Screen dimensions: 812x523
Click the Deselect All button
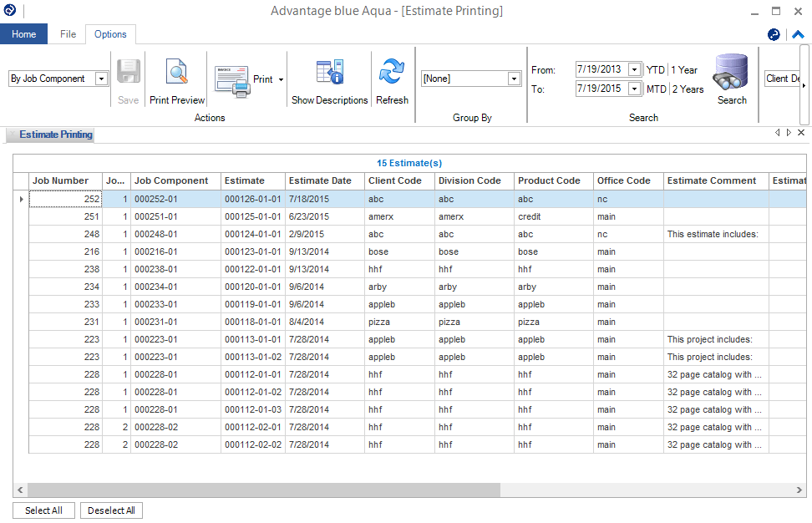(x=111, y=510)
